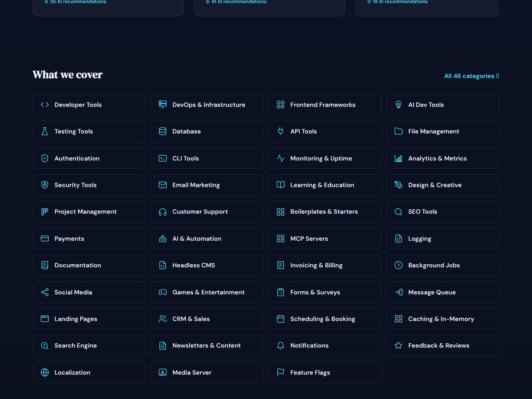
Task: Click the flag icon beside Feature Flags
Action: 281,372
